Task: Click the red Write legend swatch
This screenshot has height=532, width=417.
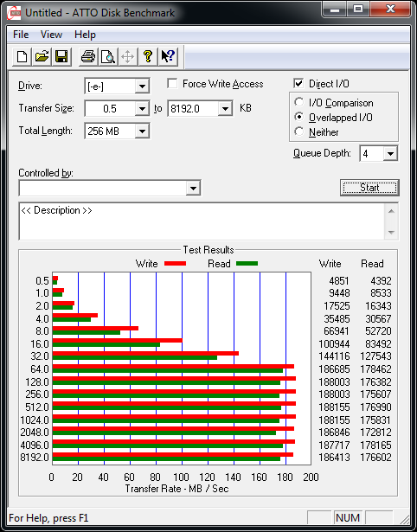Action: 175,264
